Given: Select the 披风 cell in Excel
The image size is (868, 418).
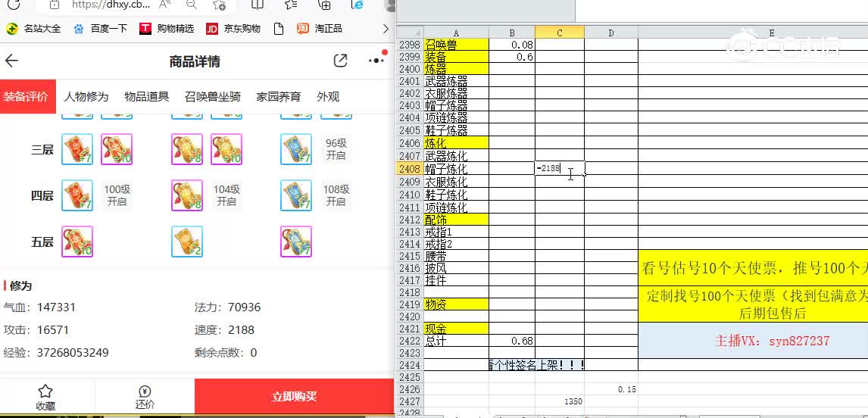Looking at the screenshot, I should (456, 268).
